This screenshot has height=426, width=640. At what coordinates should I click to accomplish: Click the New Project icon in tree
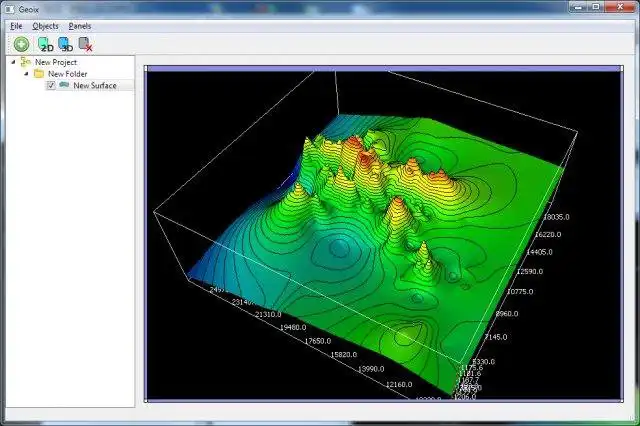pos(26,62)
